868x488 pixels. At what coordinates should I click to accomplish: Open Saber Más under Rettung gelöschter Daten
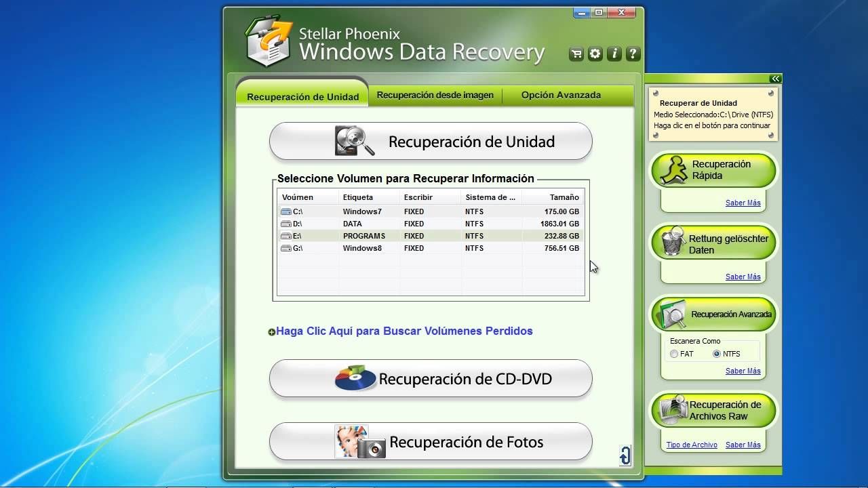click(743, 277)
